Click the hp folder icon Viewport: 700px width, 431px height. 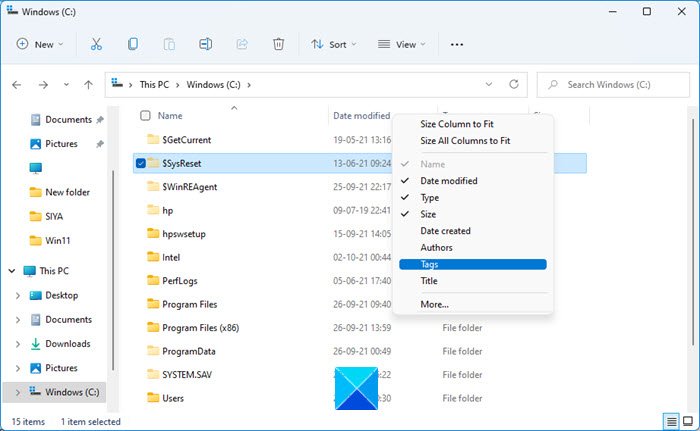tap(153, 210)
